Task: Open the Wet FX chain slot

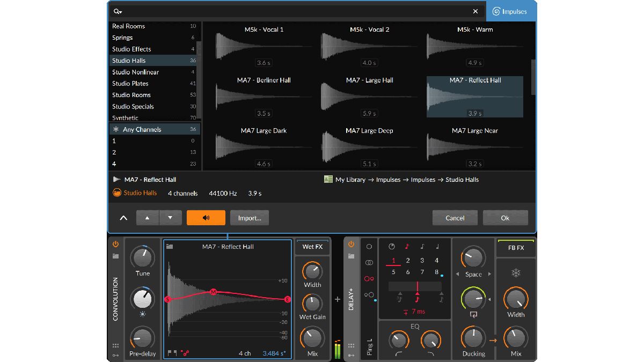Action: 312,247
